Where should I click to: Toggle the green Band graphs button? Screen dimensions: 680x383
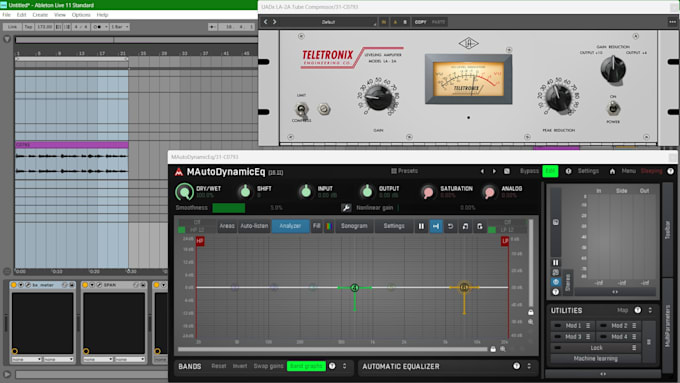[x=306, y=367]
